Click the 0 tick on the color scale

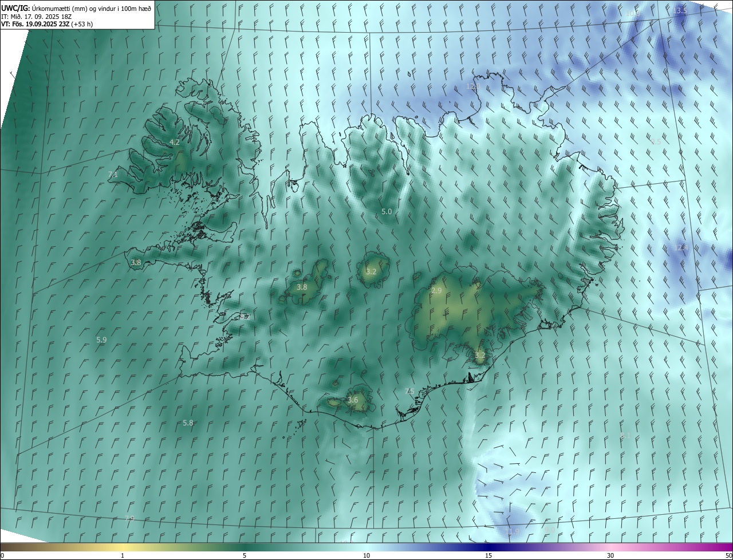point(2,555)
